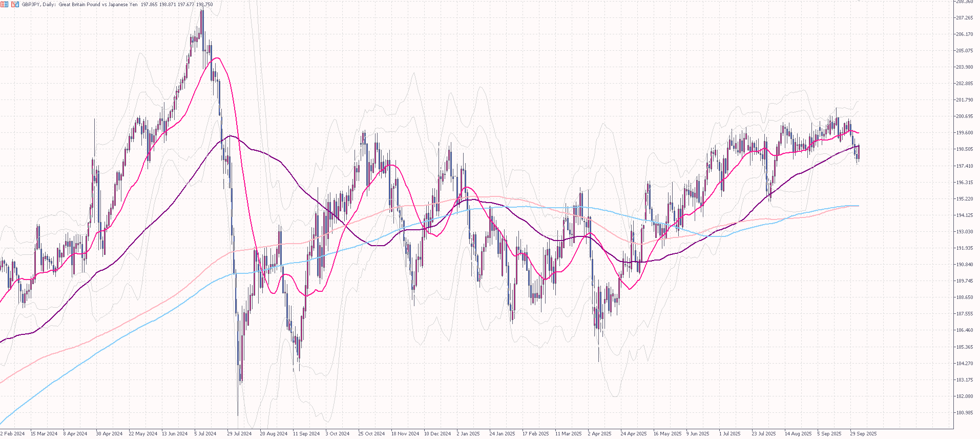Select the 207.265 price scale label
The image size is (980, 439).
pos(964,18)
